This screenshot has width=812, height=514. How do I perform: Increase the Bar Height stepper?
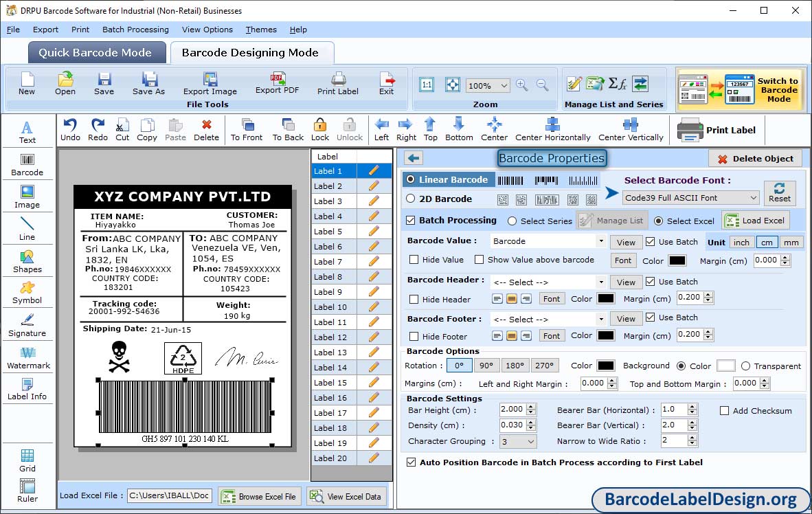[x=531, y=407]
